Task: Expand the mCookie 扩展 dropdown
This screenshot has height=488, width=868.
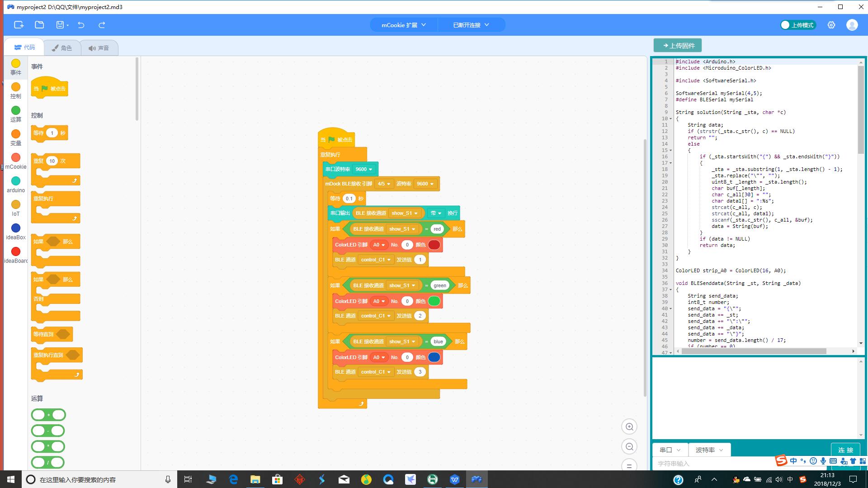Action: 404,25
